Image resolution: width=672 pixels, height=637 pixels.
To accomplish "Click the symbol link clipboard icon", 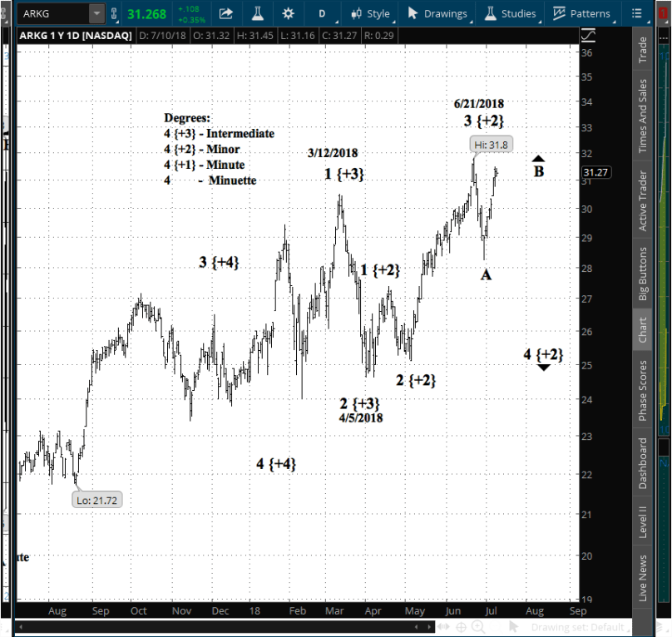I will point(114,13).
